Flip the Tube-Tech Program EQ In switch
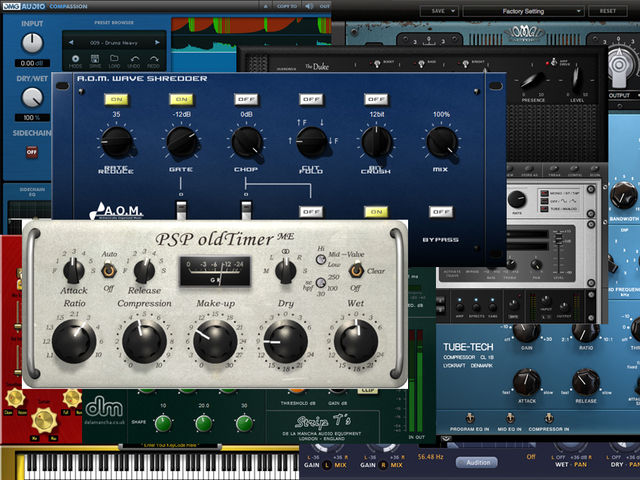Viewport: 640px width, 480px height. pyautogui.click(x=470, y=418)
